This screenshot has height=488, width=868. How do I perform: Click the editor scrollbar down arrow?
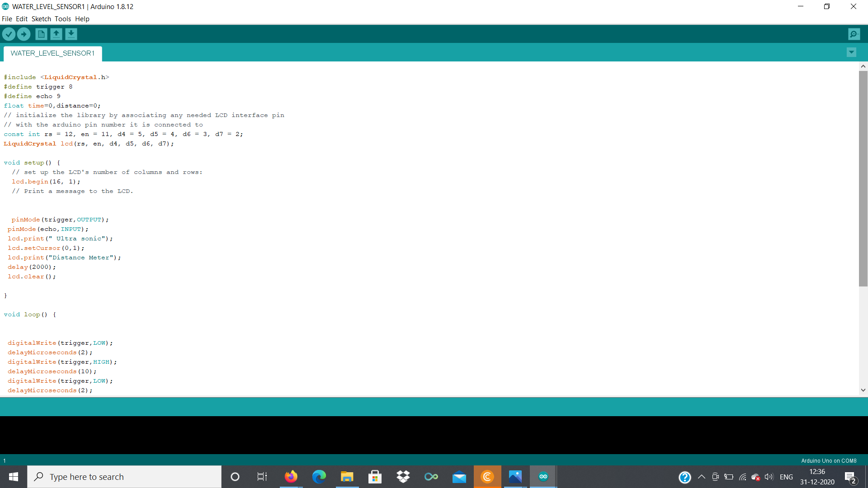(x=863, y=390)
